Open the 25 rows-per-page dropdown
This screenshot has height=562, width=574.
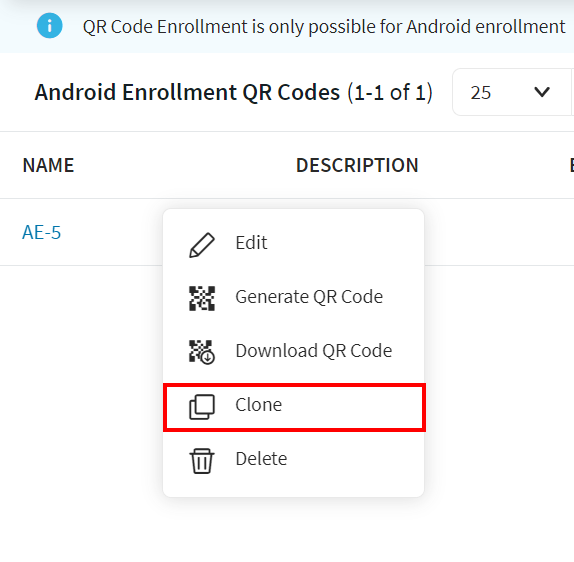(513, 92)
